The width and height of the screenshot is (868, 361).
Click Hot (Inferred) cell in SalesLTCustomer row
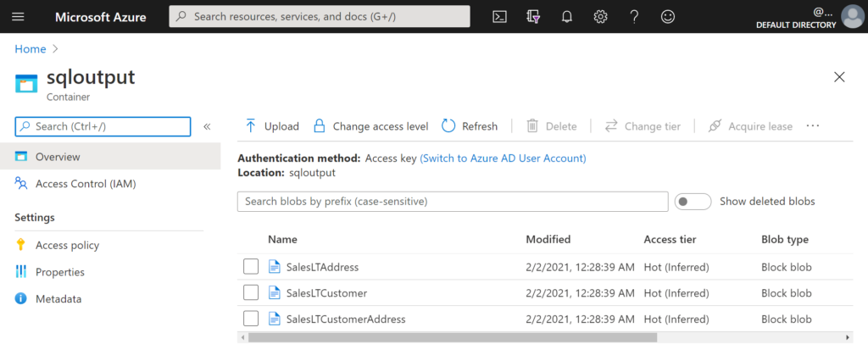[x=676, y=293]
